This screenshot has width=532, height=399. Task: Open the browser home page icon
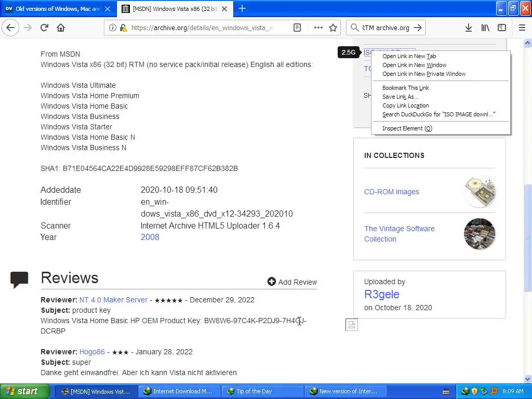pyautogui.click(x=61, y=28)
